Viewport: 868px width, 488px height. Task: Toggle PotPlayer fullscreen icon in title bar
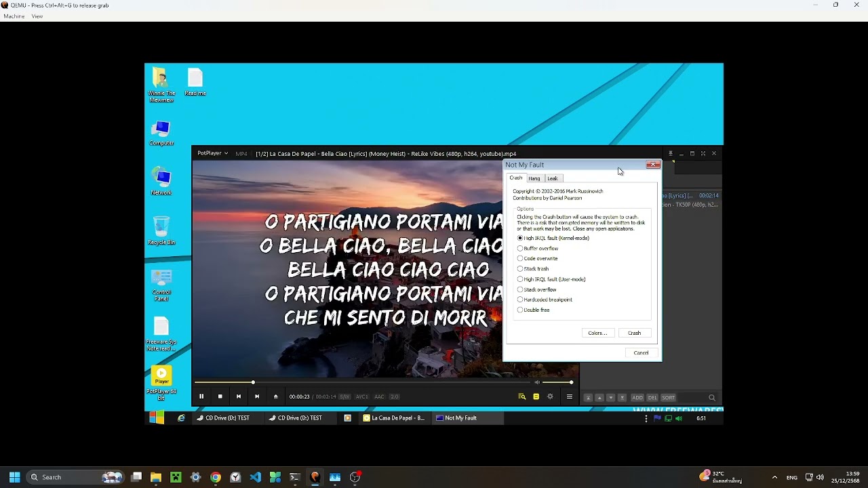[703, 154]
